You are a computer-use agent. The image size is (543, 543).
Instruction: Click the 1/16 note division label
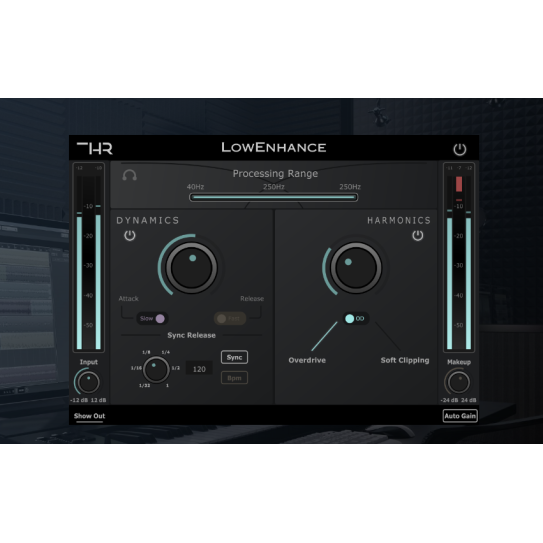(x=136, y=368)
